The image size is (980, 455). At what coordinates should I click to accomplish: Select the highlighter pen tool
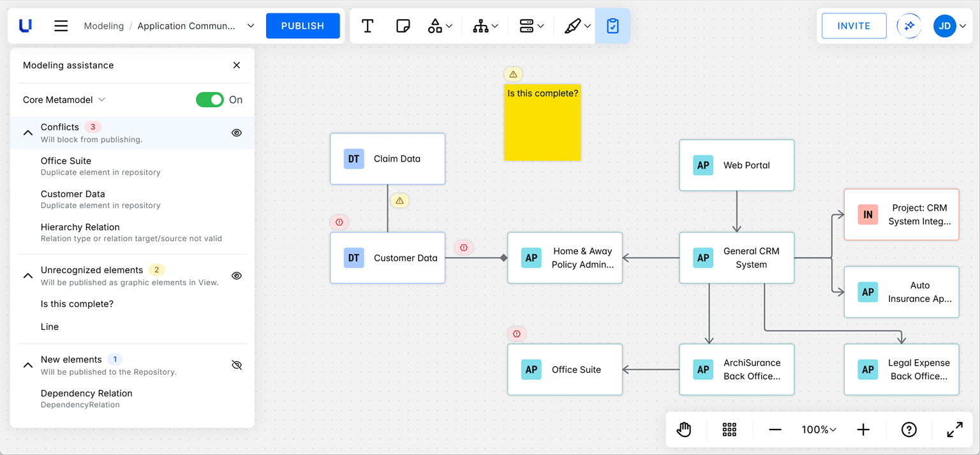[x=577, y=26]
